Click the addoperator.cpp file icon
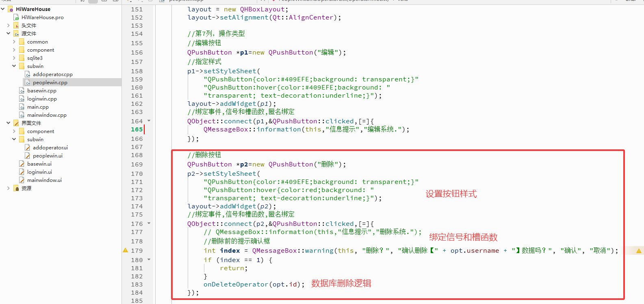This screenshot has width=644, height=304. 28,74
